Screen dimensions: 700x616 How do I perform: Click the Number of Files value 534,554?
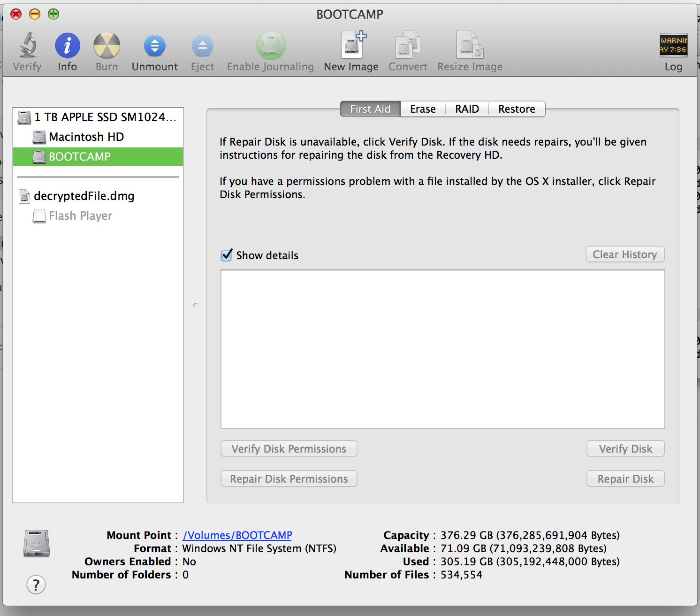[x=461, y=575]
